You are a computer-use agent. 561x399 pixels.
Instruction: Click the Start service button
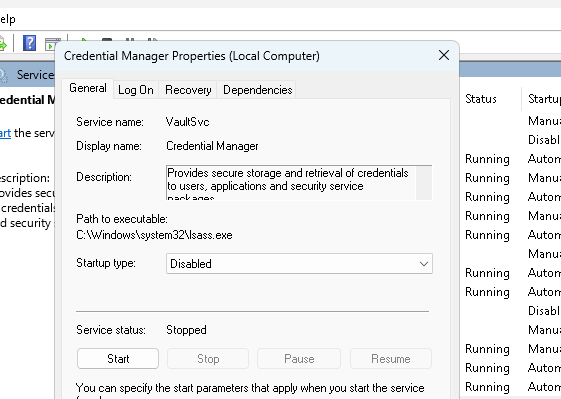point(118,359)
